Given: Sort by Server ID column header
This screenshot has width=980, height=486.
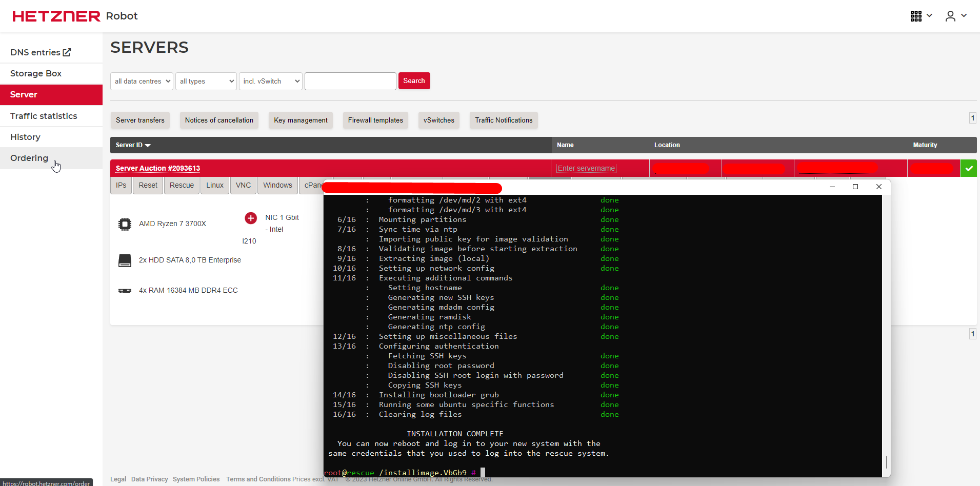Looking at the screenshot, I should [x=133, y=145].
